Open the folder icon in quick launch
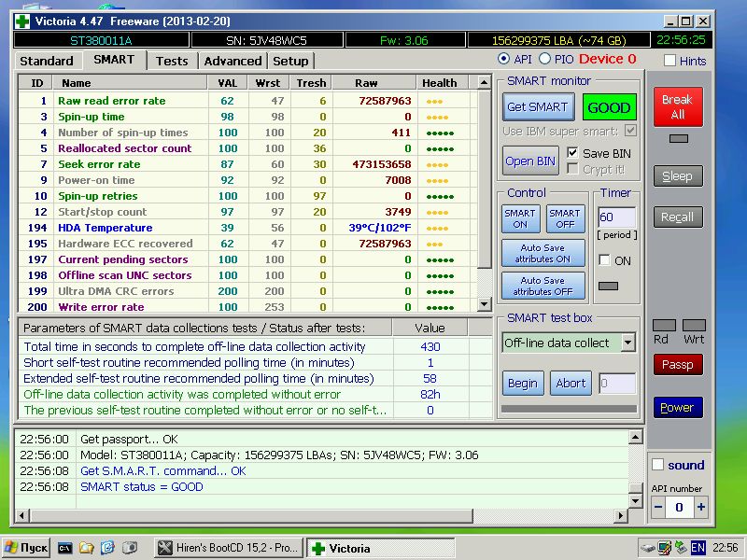The image size is (747, 560). click(x=86, y=548)
